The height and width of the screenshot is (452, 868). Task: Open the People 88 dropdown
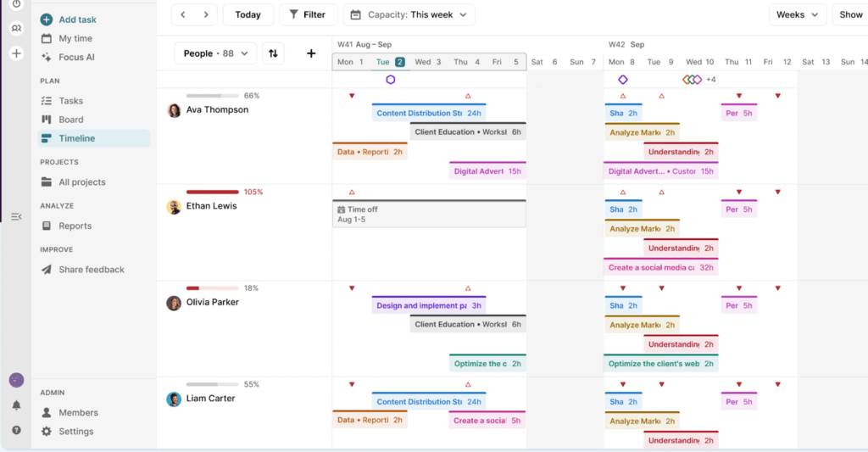[214, 53]
